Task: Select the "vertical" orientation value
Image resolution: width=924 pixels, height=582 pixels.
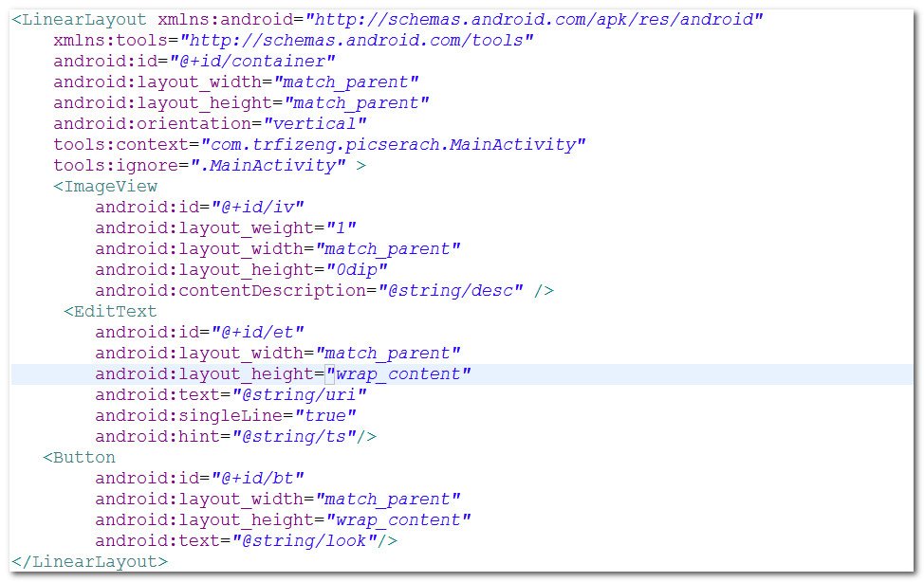Action: pos(315,124)
